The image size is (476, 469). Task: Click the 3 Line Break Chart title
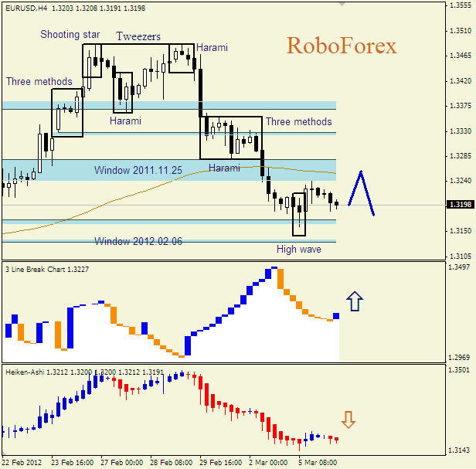pyautogui.click(x=46, y=269)
